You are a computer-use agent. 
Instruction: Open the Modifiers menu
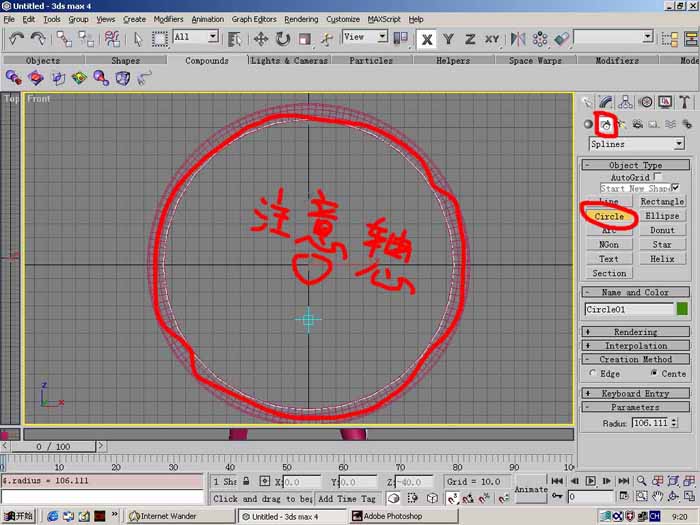coord(168,20)
